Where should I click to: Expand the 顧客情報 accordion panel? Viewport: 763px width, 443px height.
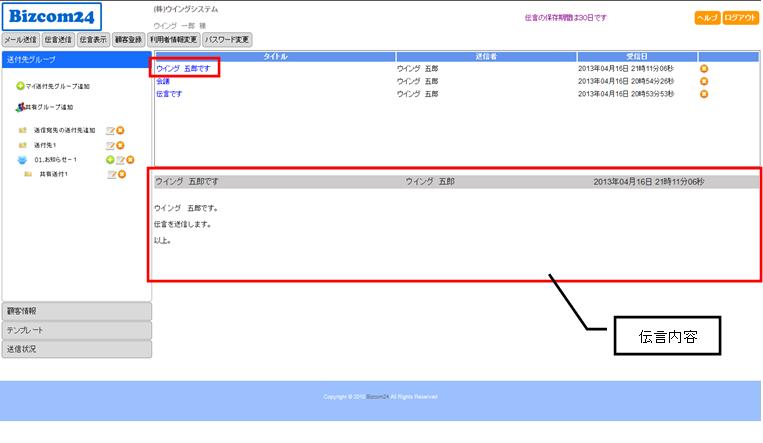[76, 311]
